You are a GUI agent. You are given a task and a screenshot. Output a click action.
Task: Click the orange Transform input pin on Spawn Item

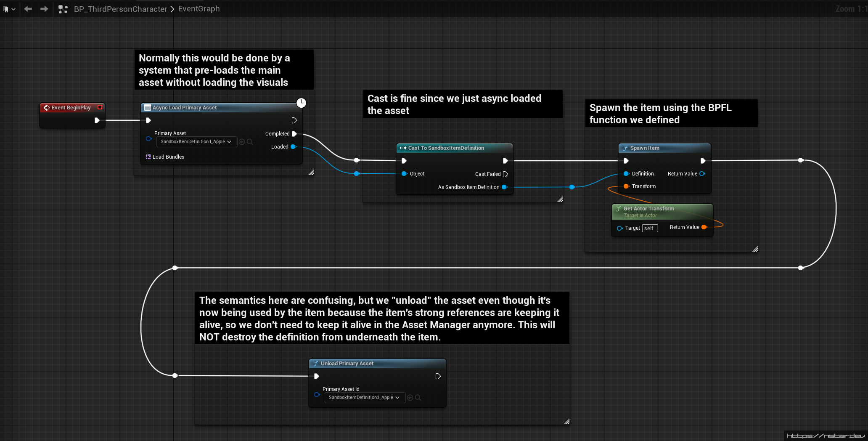click(626, 186)
